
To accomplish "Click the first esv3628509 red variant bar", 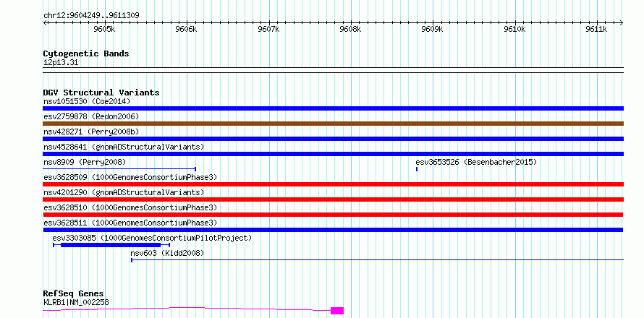I will 333,184.
